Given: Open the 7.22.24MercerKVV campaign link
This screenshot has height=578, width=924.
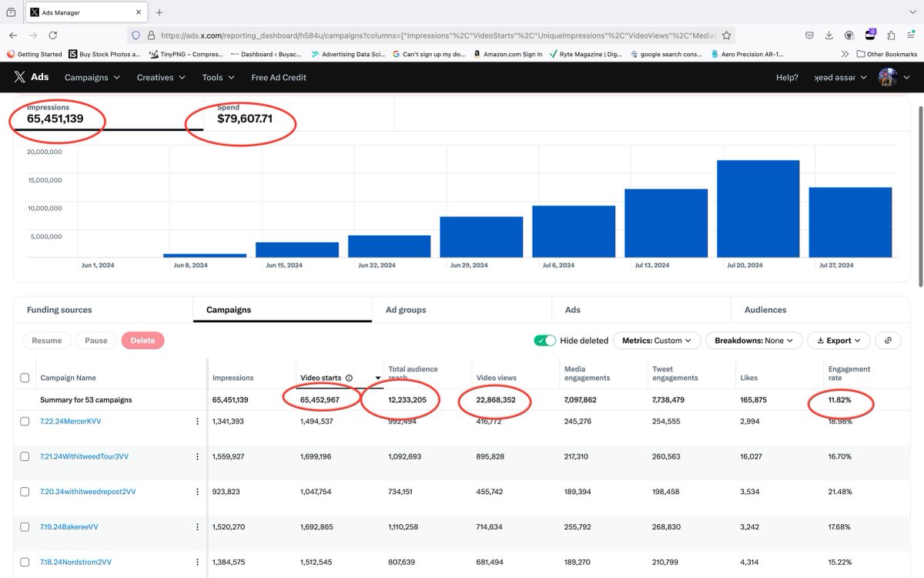Looking at the screenshot, I should tap(70, 422).
